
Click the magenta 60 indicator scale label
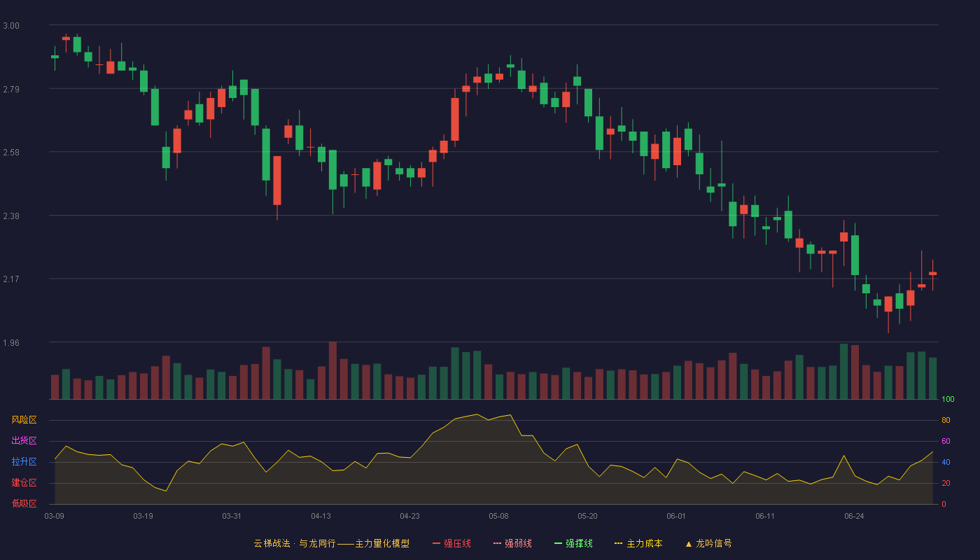pos(946,442)
